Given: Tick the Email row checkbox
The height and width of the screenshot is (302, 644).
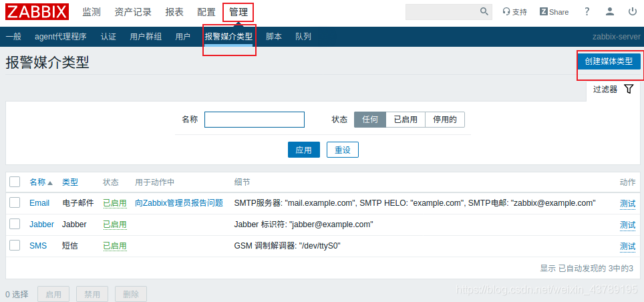Looking at the screenshot, I should click(15, 202).
